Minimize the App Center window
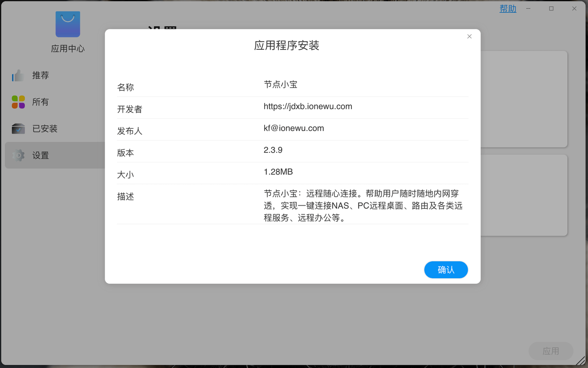The width and height of the screenshot is (588, 368). pyautogui.click(x=529, y=9)
